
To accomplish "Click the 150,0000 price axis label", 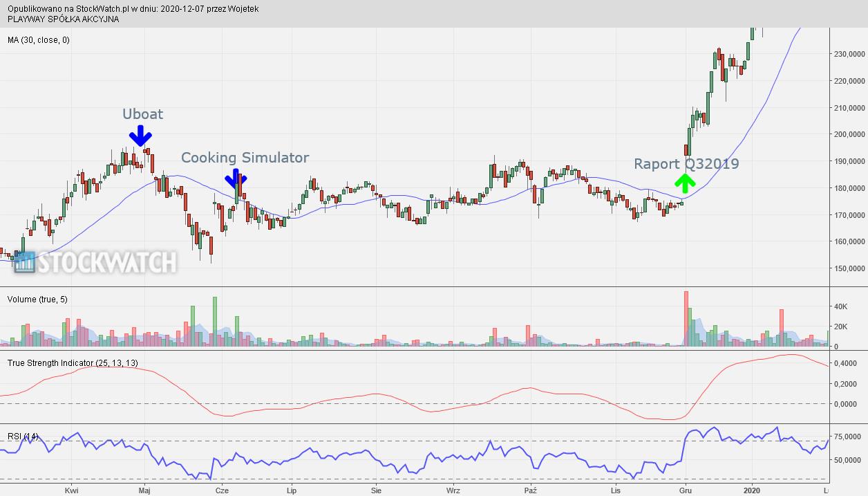I will pos(849,268).
